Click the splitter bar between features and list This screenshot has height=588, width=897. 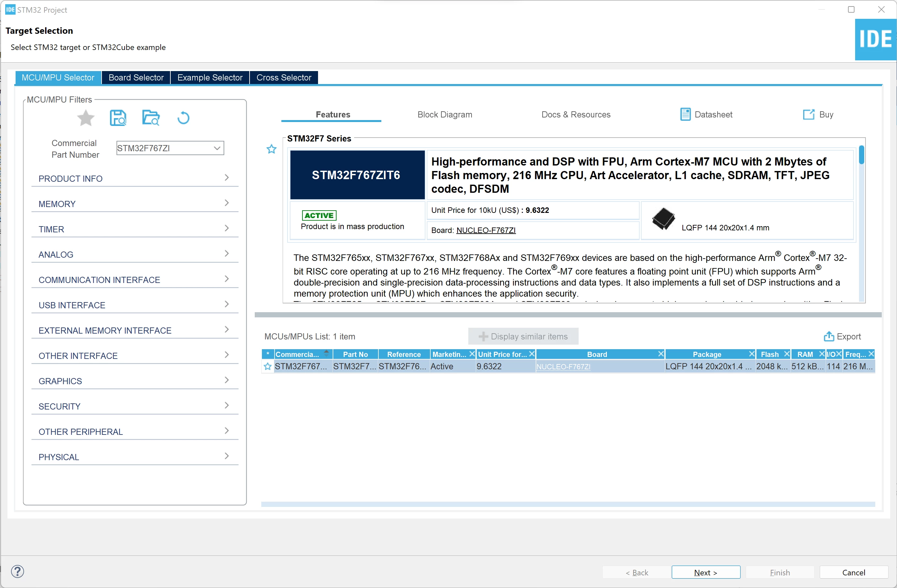pyautogui.click(x=568, y=315)
